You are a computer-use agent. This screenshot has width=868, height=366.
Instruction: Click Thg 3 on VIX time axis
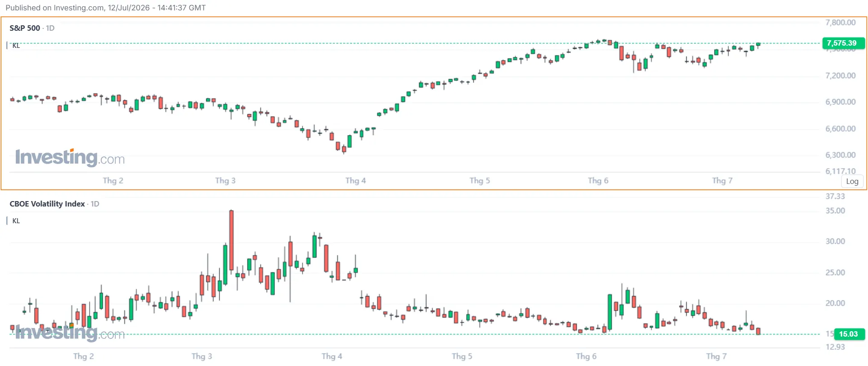coord(202,356)
